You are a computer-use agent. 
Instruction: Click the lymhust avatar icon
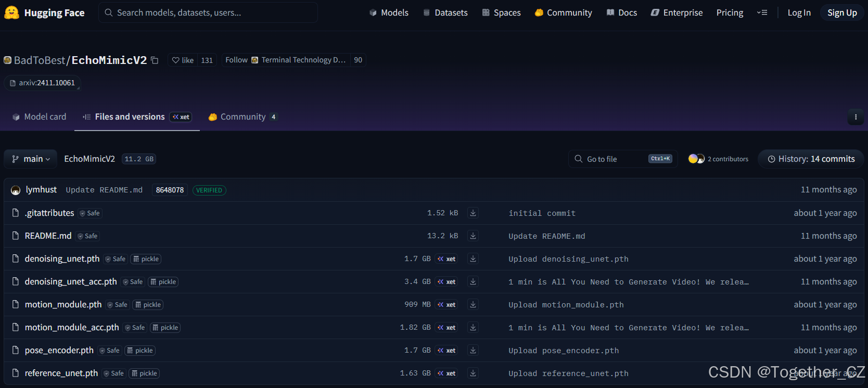coord(16,190)
